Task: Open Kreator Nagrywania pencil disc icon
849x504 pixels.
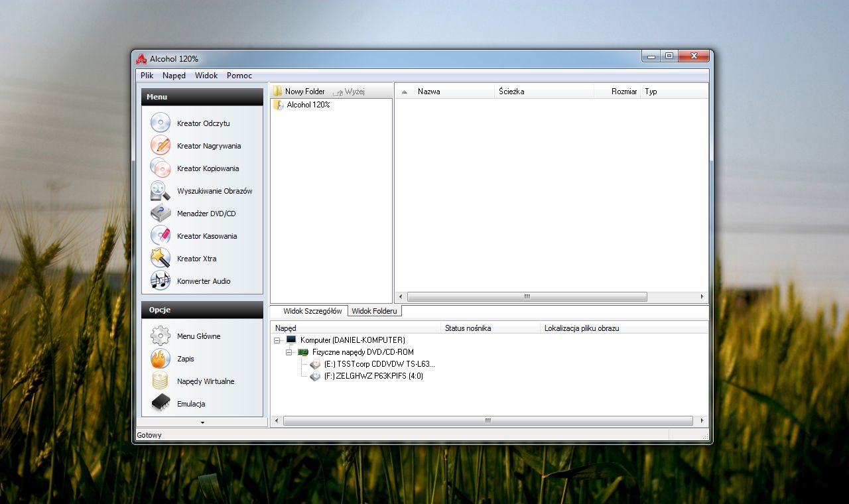Action: click(x=161, y=146)
